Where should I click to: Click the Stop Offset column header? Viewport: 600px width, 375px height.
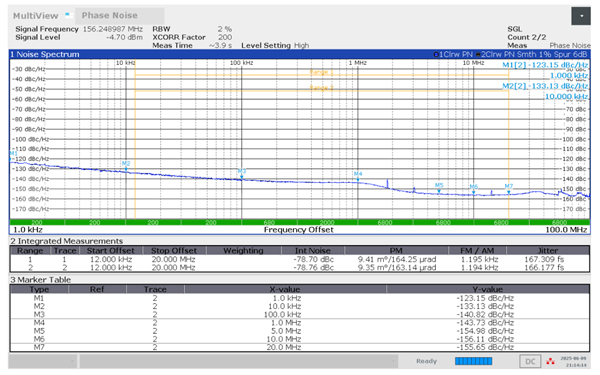pos(174,251)
